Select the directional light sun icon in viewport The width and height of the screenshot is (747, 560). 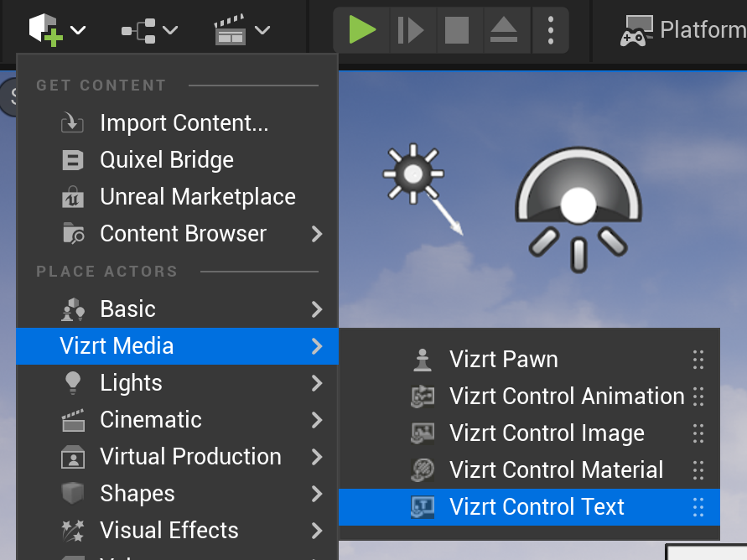click(412, 174)
